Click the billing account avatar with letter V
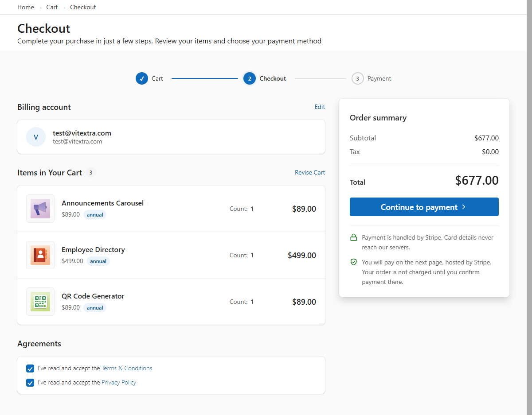The image size is (532, 415). coord(36,137)
